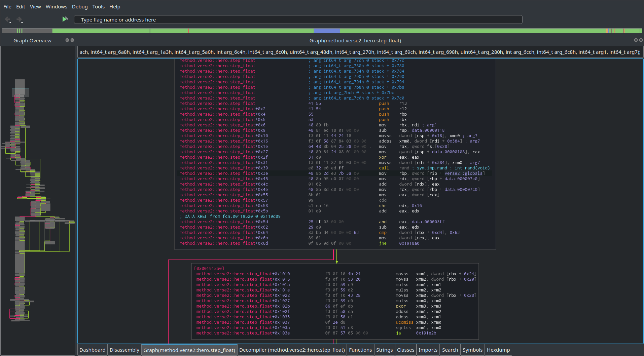Viewport: 644px width, 356px height.
Task: Go back with the left arrow button
Action: [x=8, y=19]
